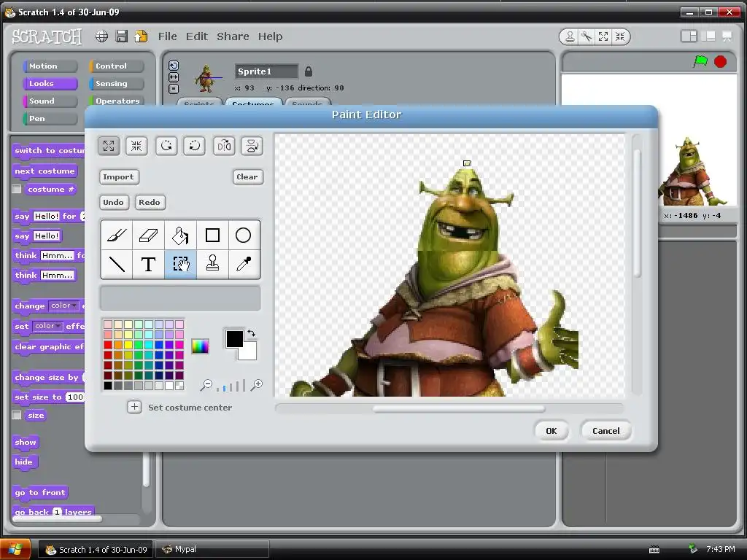This screenshot has width=747, height=560.
Task: Switch to small stage view mode
Action: click(689, 36)
